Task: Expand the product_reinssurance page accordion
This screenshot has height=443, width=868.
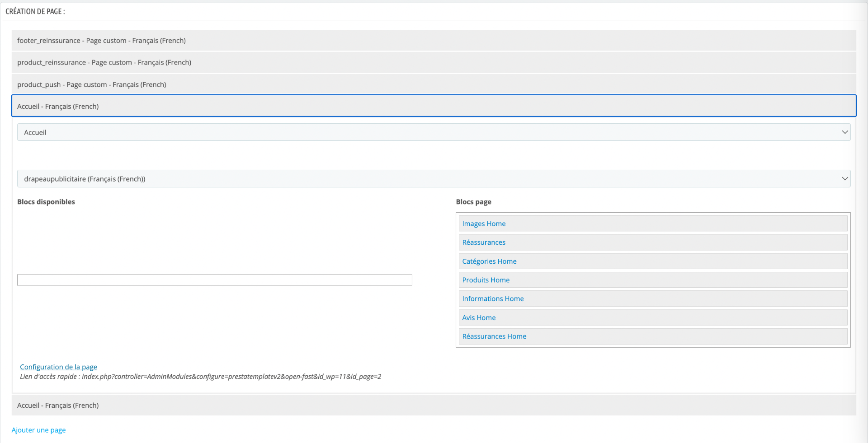Action: [434, 62]
